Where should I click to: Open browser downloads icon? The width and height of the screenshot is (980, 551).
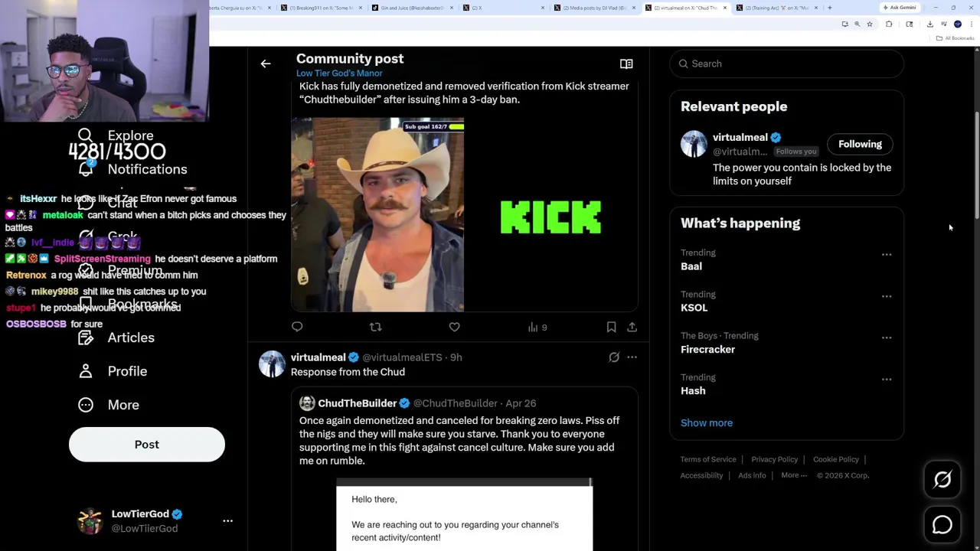point(929,24)
